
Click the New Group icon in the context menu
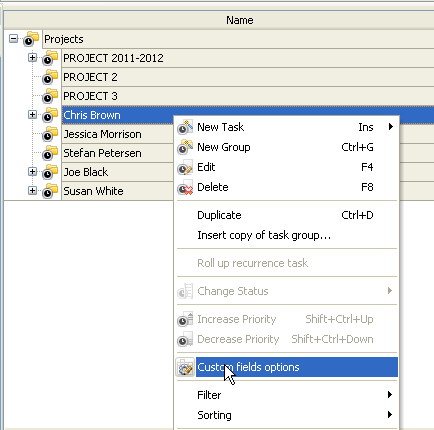[185, 147]
